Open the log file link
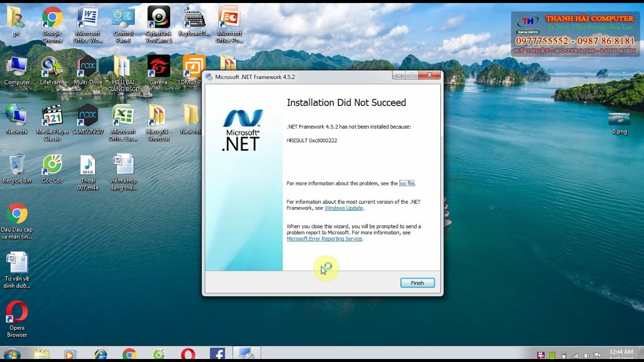 407,184
